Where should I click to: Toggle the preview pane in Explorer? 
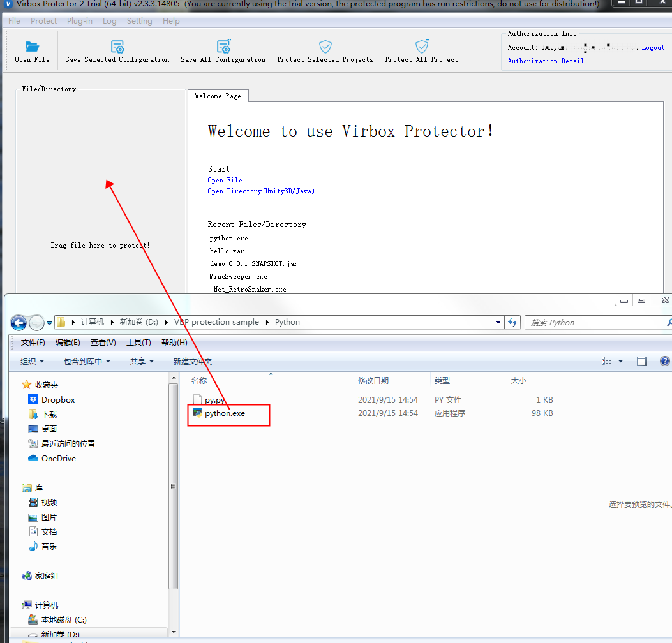[641, 360]
